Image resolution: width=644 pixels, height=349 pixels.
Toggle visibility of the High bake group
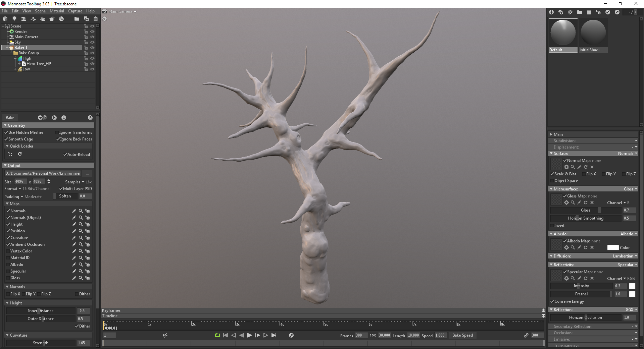(x=93, y=58)
